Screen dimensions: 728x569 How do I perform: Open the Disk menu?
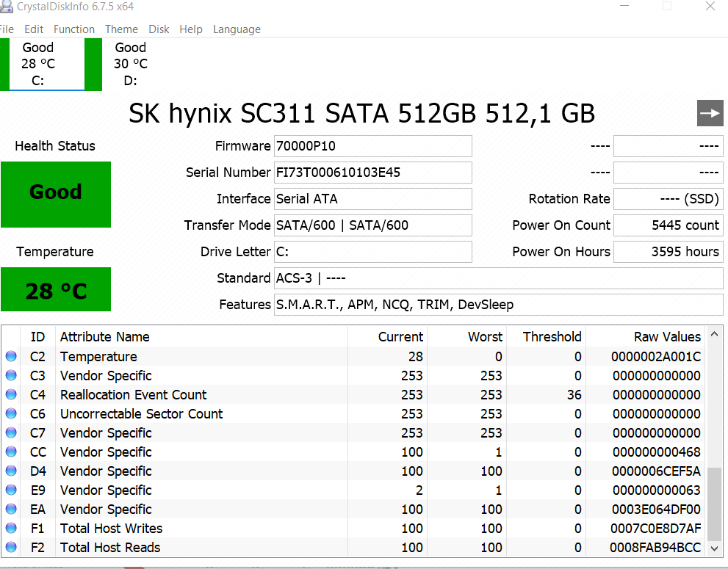[x=159, y=29]
